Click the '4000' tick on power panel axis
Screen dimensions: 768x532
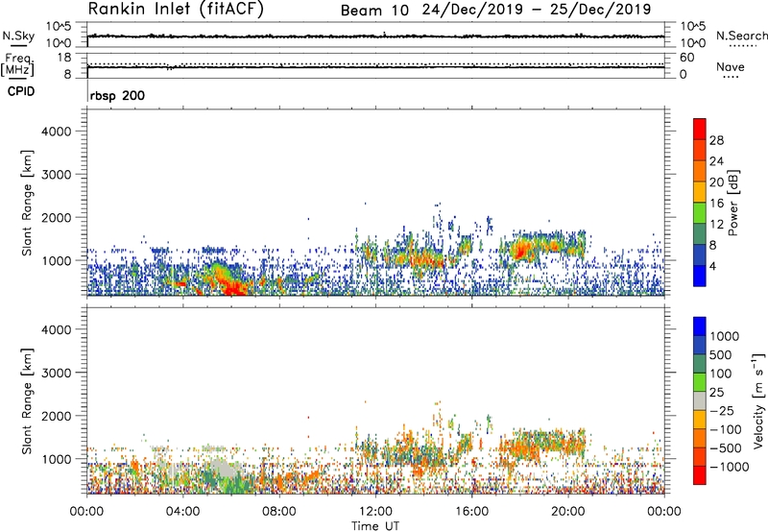pos(57,132)
